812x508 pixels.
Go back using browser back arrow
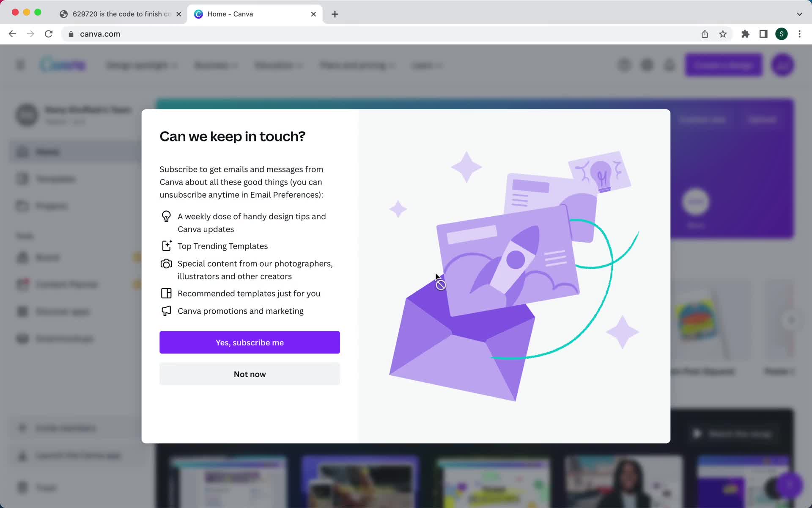point(12,34)
